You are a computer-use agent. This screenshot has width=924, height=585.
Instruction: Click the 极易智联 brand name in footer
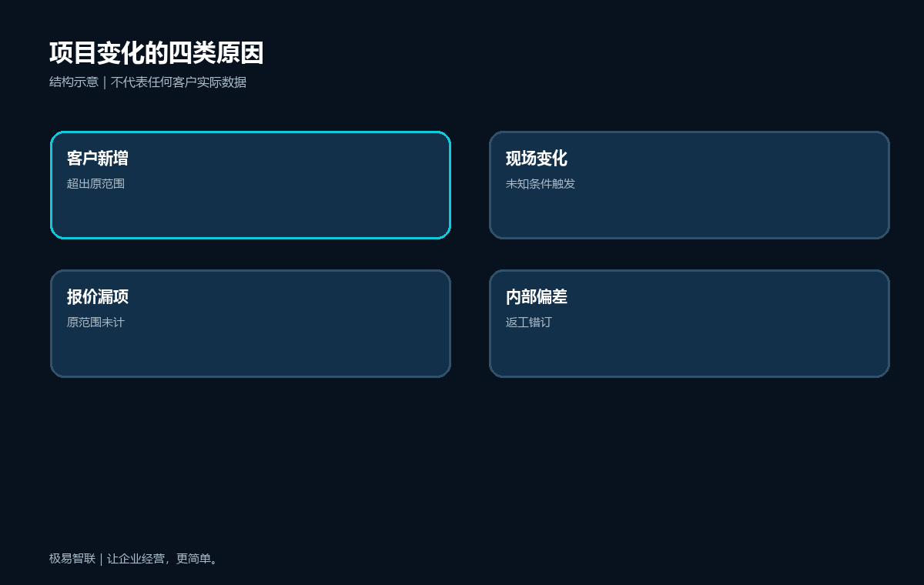pos(72,559)
